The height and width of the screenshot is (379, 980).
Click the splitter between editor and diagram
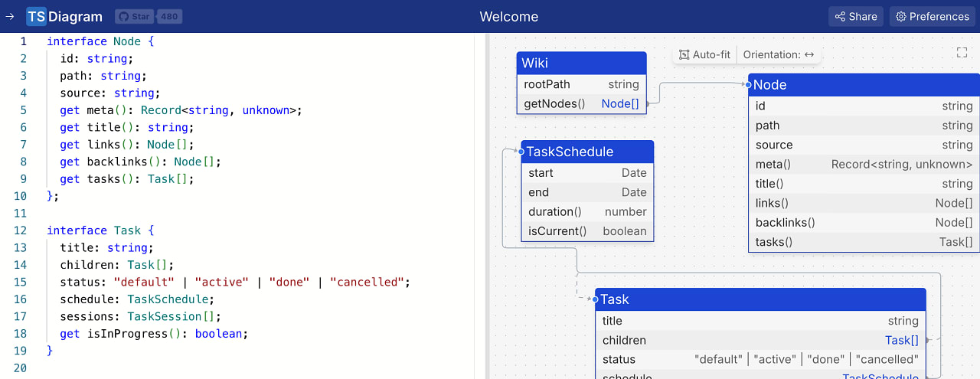pos(488,206)
